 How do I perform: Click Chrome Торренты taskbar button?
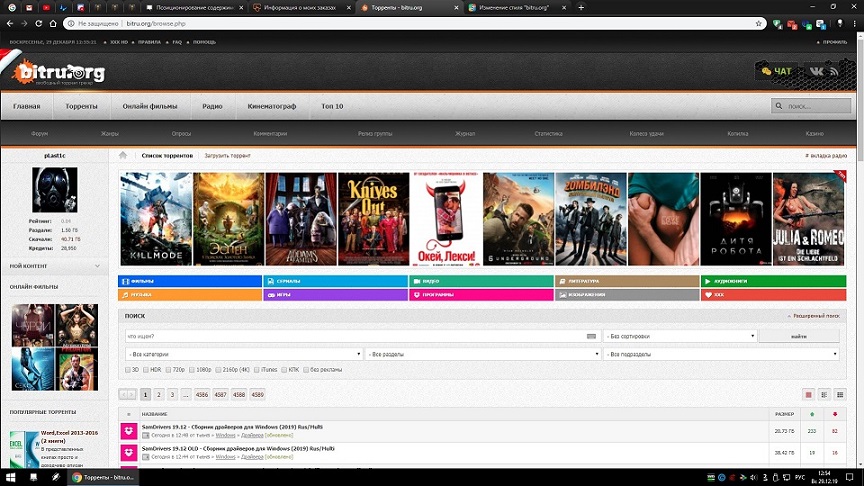point(103,477)
